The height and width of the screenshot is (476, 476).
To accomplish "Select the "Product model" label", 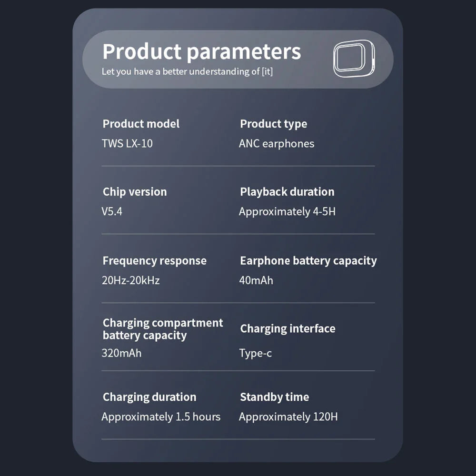I will point(141,124).
